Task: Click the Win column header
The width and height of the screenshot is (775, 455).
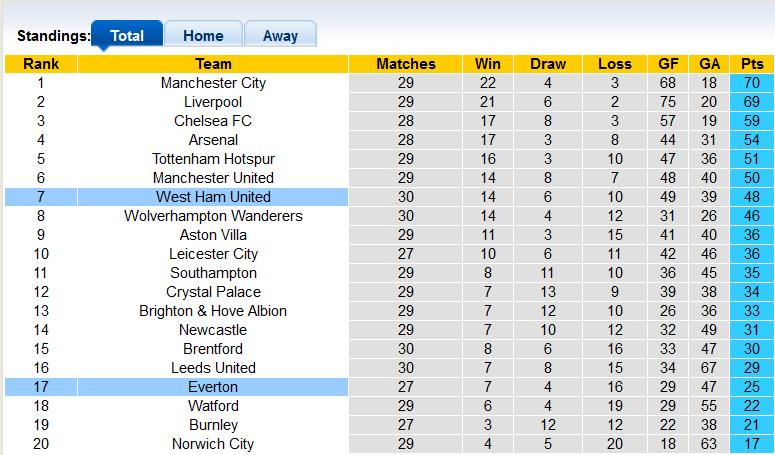Action: (x=488, y=64)
